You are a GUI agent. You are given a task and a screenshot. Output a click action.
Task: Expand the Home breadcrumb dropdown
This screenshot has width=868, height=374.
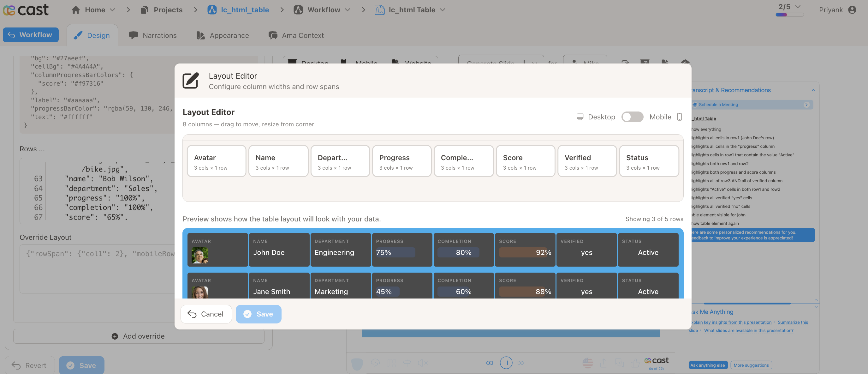[x=113, y=10]
